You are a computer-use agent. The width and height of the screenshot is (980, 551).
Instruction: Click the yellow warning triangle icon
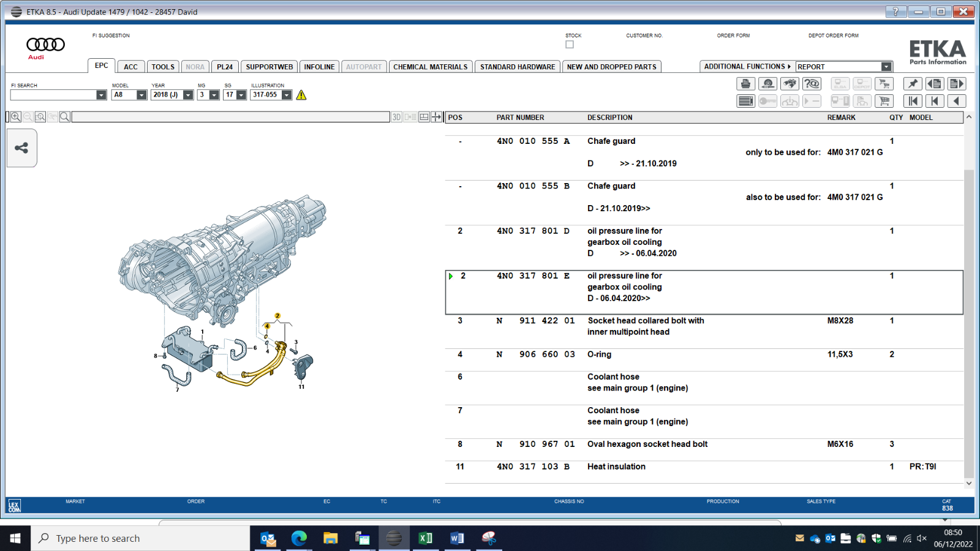[x=301, y=95]
